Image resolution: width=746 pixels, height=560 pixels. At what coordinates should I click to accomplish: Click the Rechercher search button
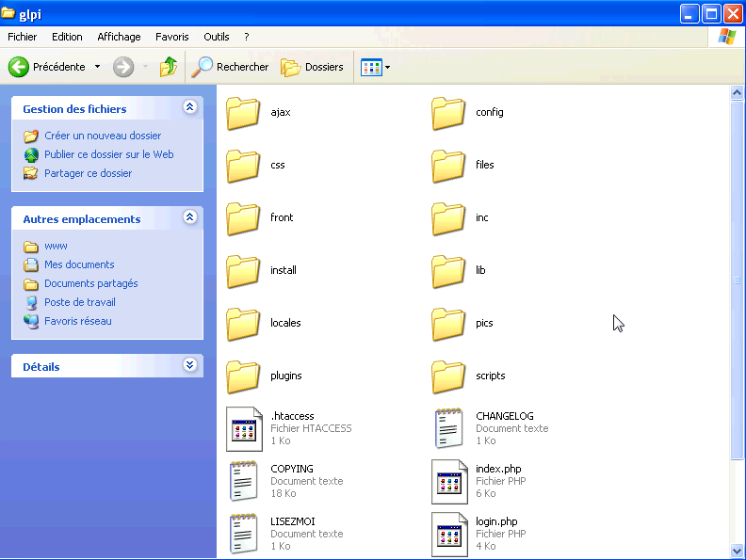point(230,67)
